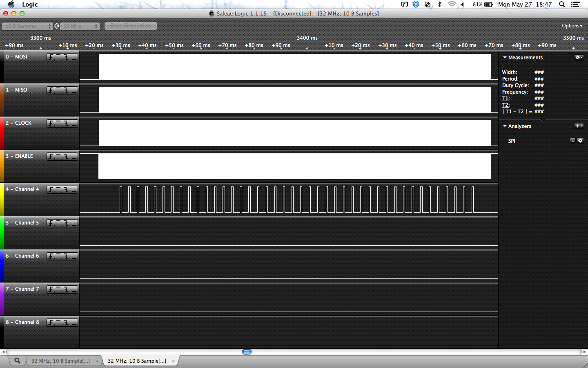This screenshot has height=368, width=588.
Task: Collapse the Analyzers section
Action: [505, 126]
